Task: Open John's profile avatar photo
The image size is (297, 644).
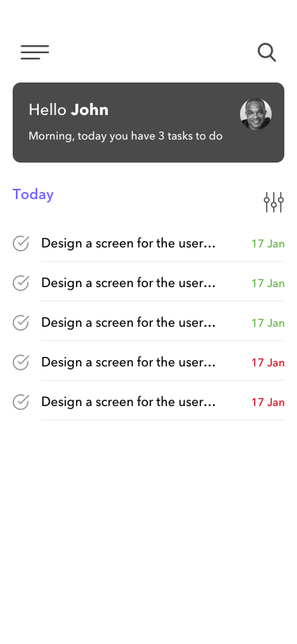Action: [256, 114]
